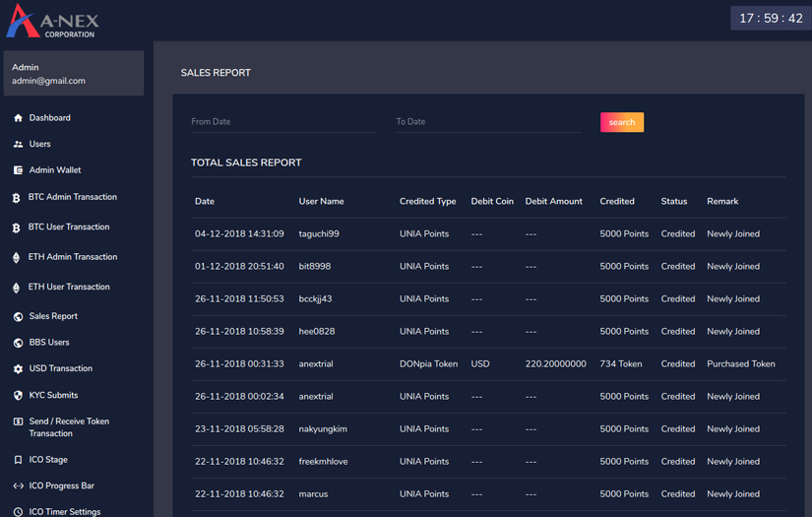Go to BTC Admin Transaction page
Screen dimensions: 812x517
tap(73, 197)
